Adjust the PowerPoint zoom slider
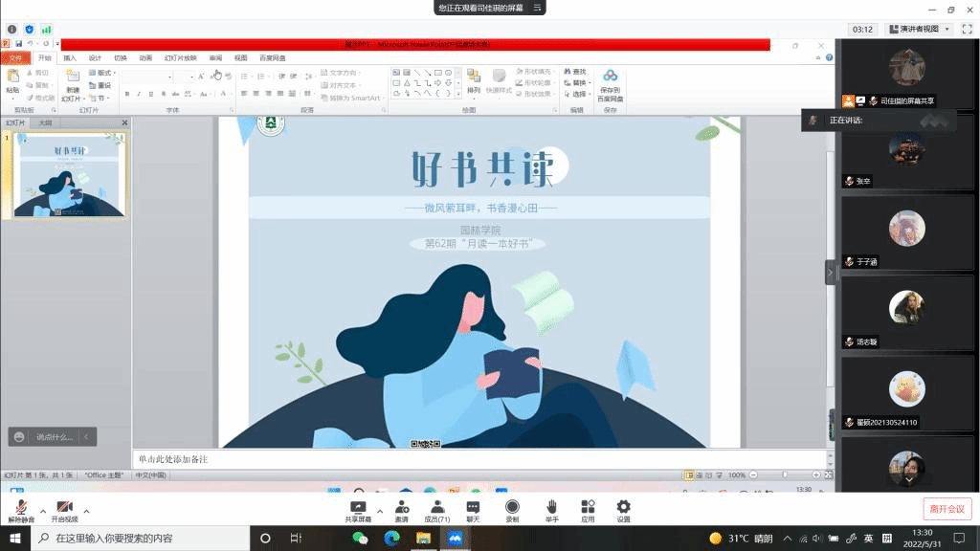The image size is (980, 551). (x=785, y=475)
